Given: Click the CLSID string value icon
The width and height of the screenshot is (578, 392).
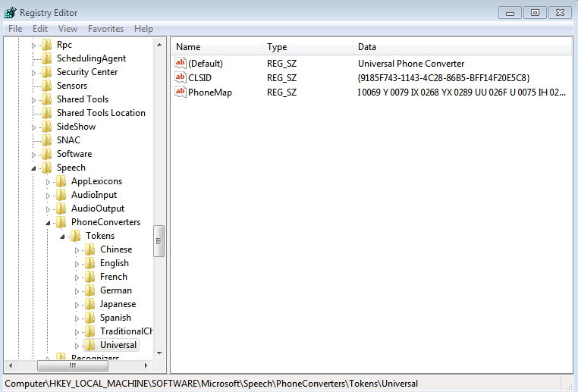Looking at the screenshot, I should (x=181, y=77).
